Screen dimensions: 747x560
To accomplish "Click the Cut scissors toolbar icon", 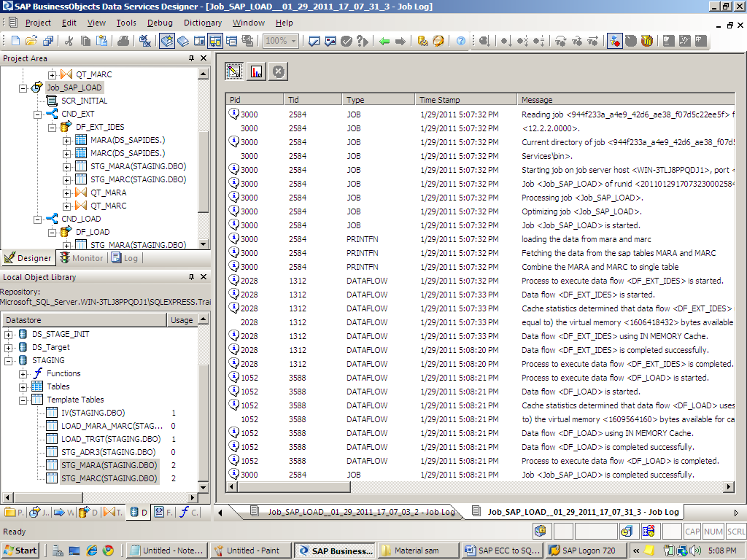I will 69,41.
